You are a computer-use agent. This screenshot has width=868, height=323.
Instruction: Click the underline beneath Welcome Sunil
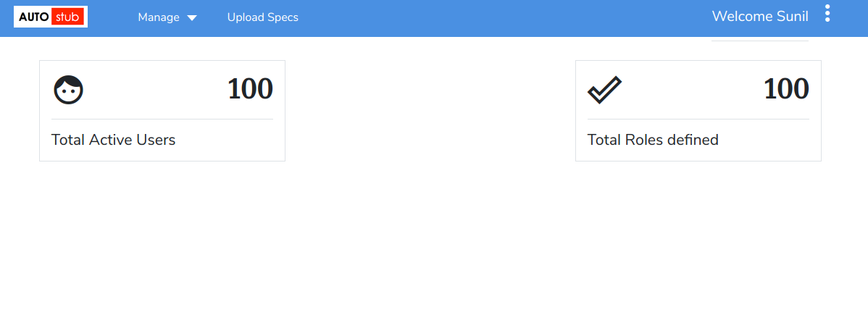(759, 41)
